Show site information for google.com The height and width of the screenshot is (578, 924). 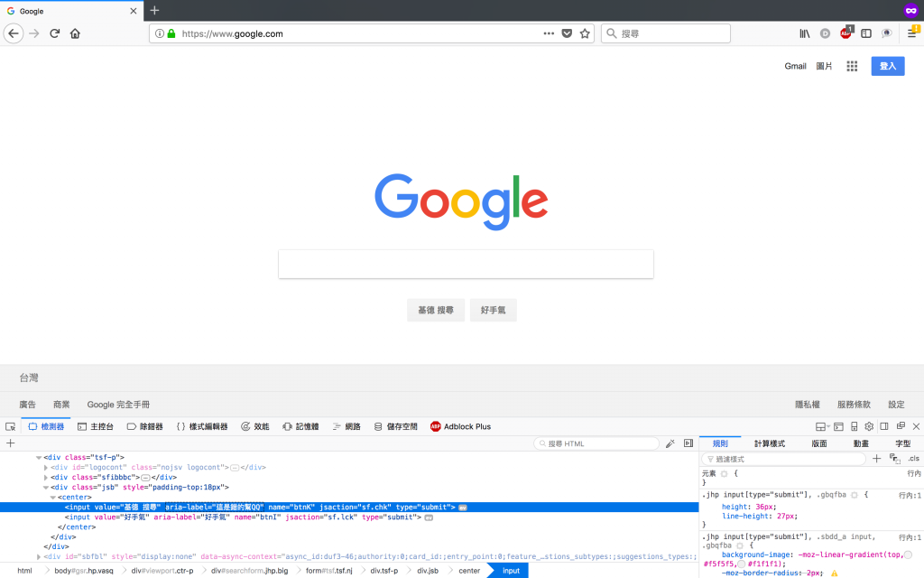pyautogui.click(x=159, y=33)
